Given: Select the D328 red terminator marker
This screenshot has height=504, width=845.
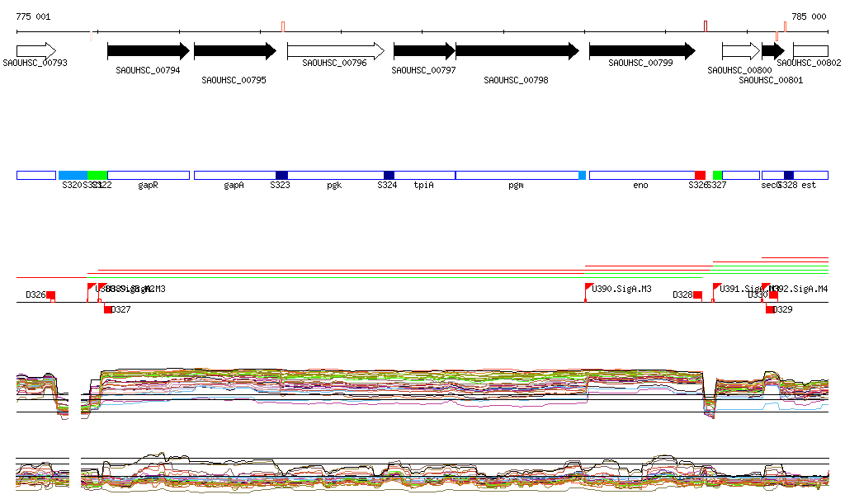Looking at the screenshot, I should tap(697, 294).
